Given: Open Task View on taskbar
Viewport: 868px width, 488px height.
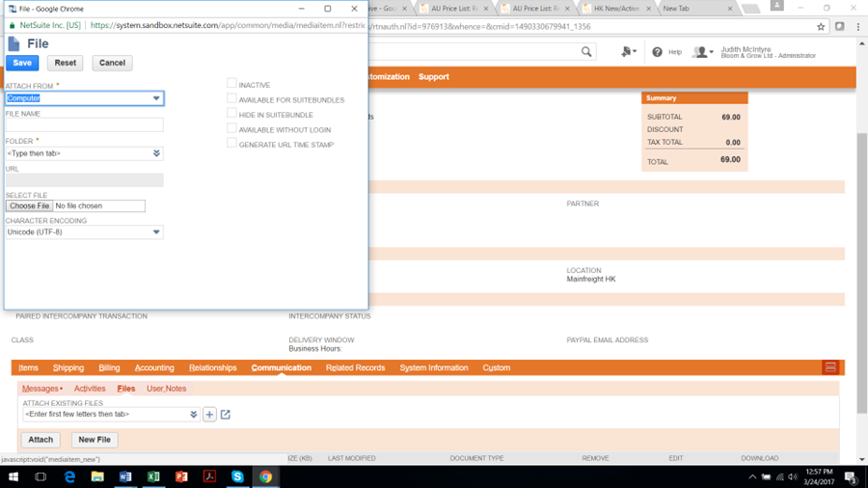Looking at the screenshot, I should (41, 477).
